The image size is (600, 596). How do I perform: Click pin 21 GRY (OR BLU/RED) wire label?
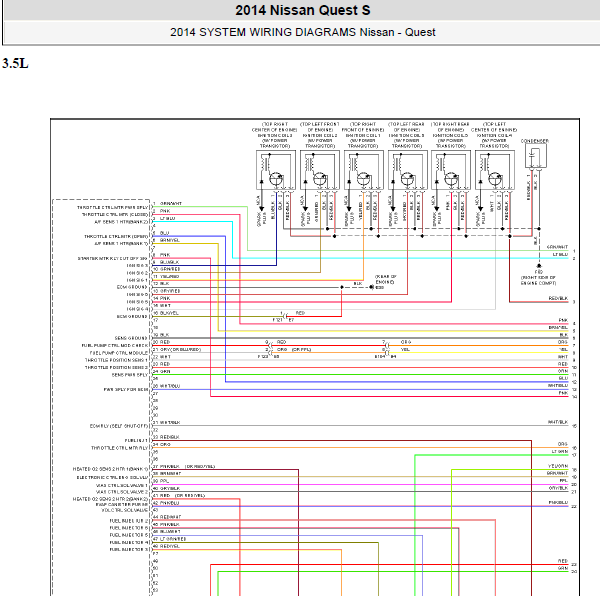tap(180, 349)
